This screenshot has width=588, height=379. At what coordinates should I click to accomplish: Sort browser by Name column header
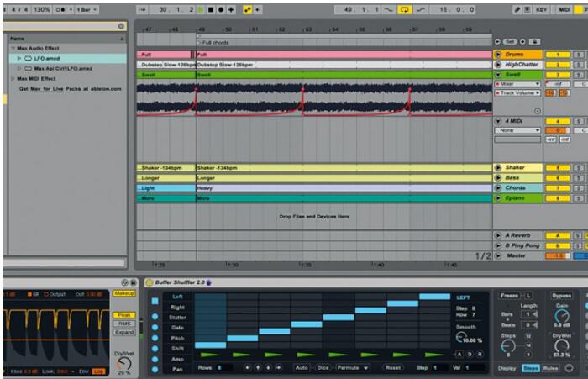[67, 39]
